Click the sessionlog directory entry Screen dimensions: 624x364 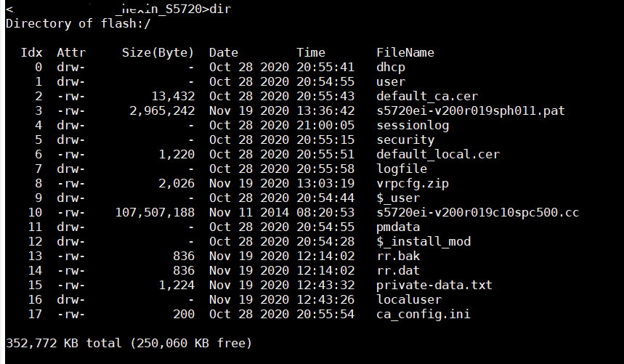click(x=412, y=125)
